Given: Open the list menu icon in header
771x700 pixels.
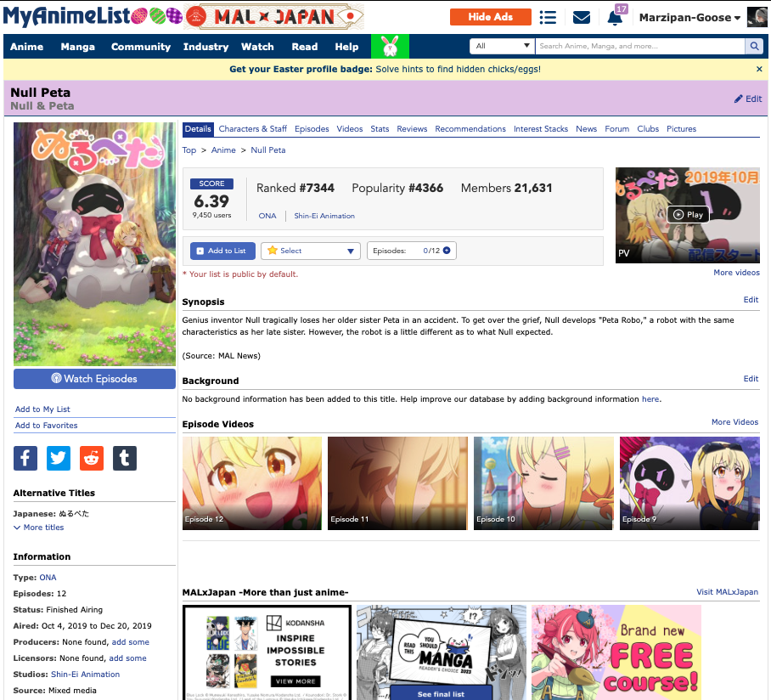Looking at the screenshot, I should [x=548, y=18].
